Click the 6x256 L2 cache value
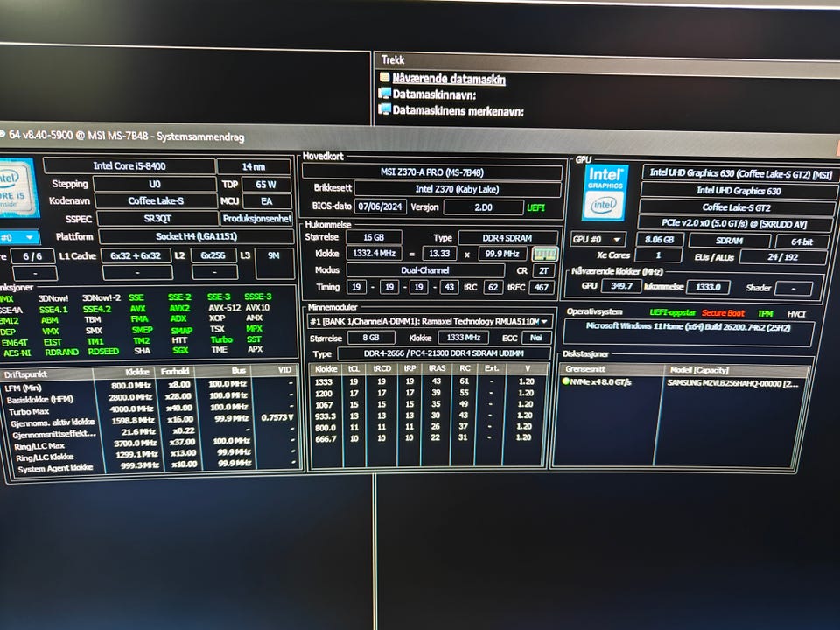The width and height of the screenshot is (840, 630). pos(213,256)
